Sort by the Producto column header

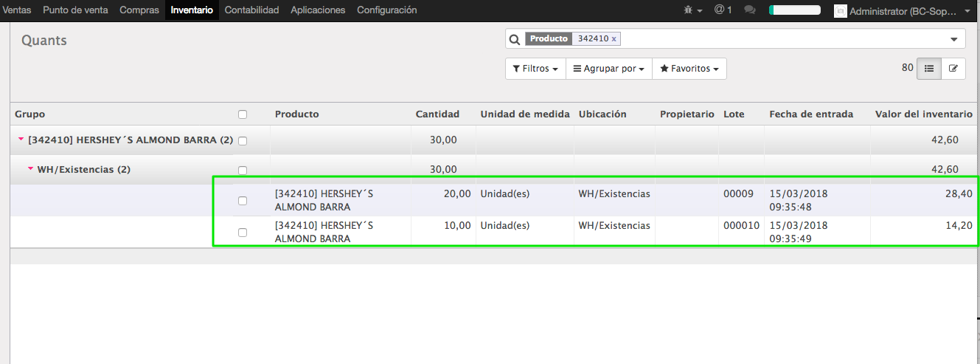297,114
